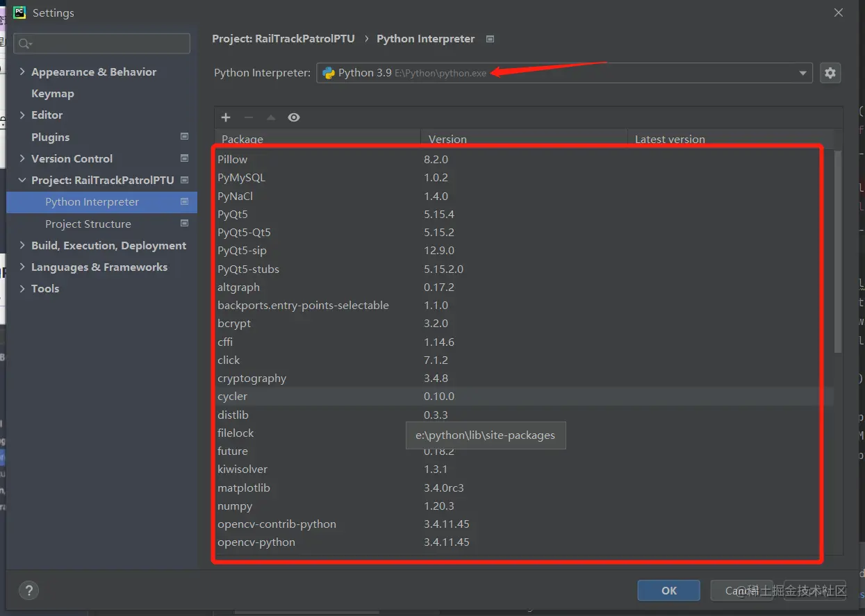Select backports.entry-points-selectable package row
Image resolution: width=865 pixels, height=616 pixels.
[x=524, y=305]
